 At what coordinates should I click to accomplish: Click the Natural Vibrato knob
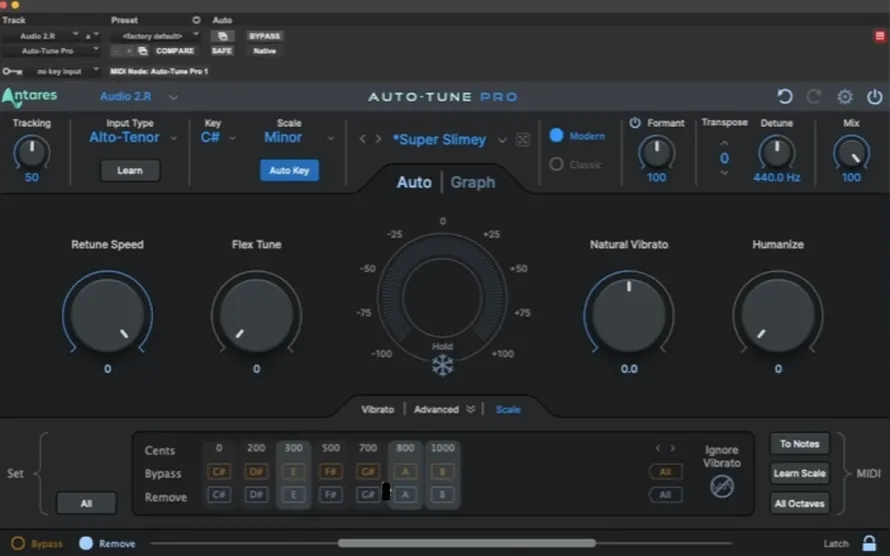tap(629, 315)
